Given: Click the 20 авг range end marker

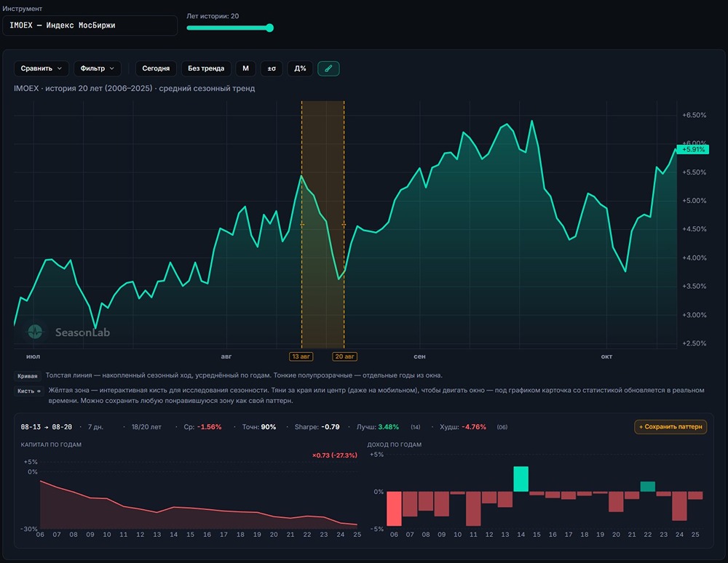Looking at the screenshot, I should point(344,356).
